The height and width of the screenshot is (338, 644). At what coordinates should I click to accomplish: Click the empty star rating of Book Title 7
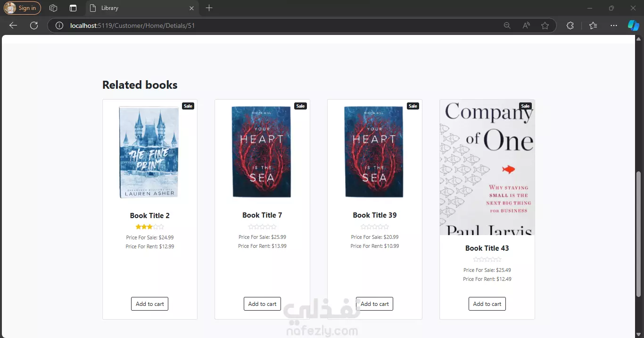(262, 227)
